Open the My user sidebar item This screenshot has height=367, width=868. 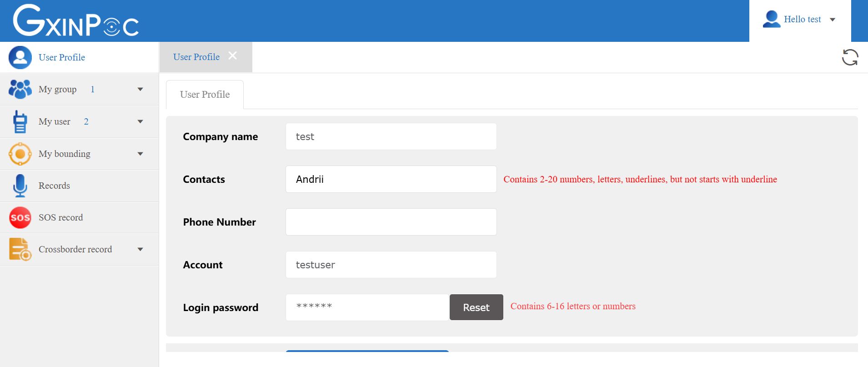point(79,122)
